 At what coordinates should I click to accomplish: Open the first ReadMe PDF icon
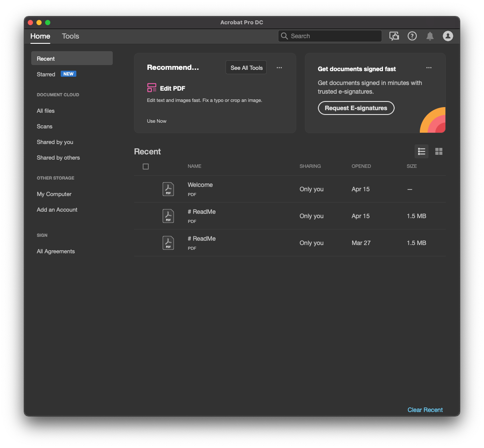coord(168,216)
